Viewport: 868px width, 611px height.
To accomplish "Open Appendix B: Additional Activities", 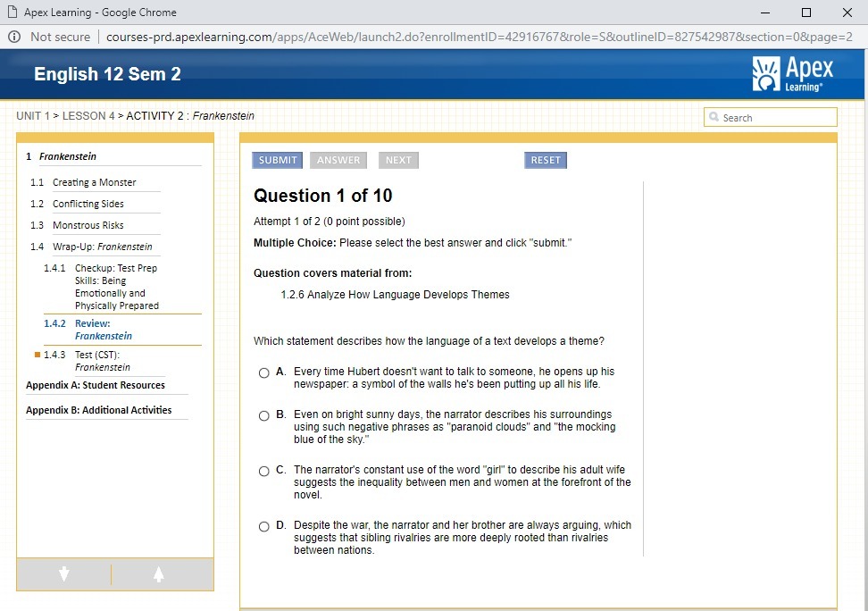I will tap(98, 410).
